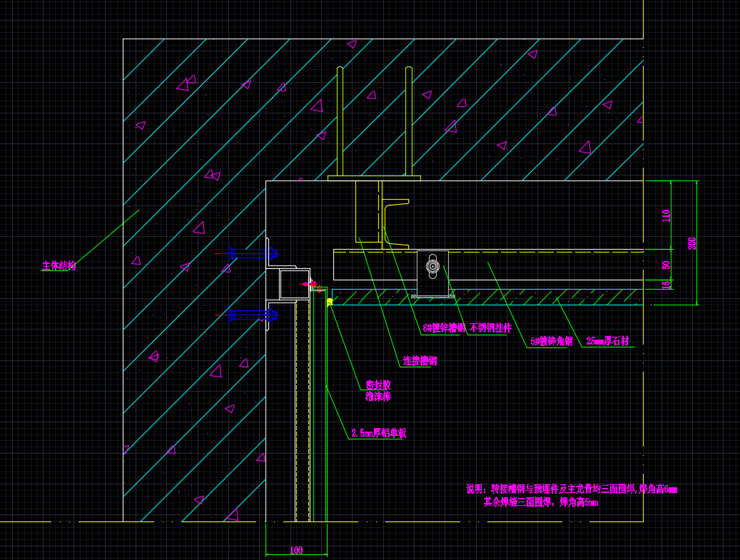Select the 25mm厚石材 label

pyautogui.click(x=607, y=342)
